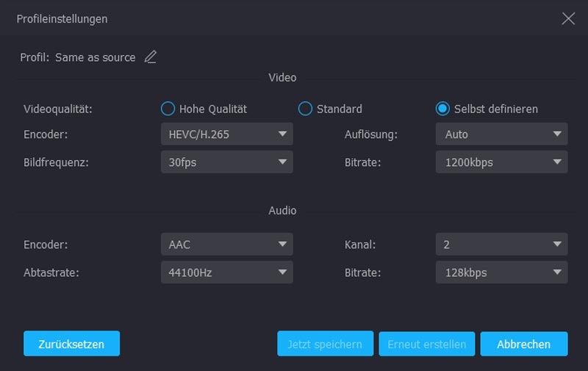The image size is (588, 371).
Task: Choose the Standard video quality option
Action: [x=305, y=109]
